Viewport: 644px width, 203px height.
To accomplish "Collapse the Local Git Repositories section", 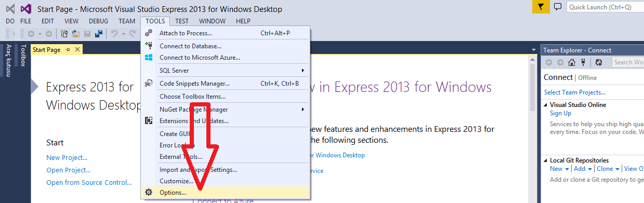I will [x=546, y=160].
